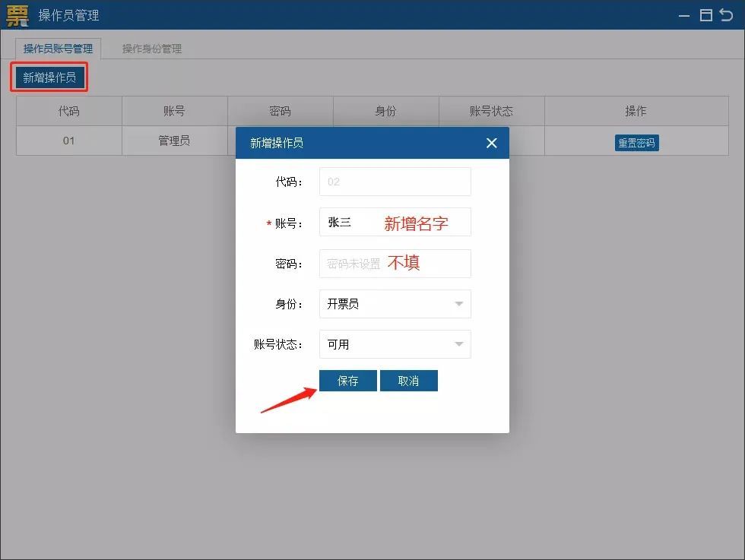The height and width of the screenshot is (560, 745).
Task: Select the 账号 column header
Action: pos(174,111)
